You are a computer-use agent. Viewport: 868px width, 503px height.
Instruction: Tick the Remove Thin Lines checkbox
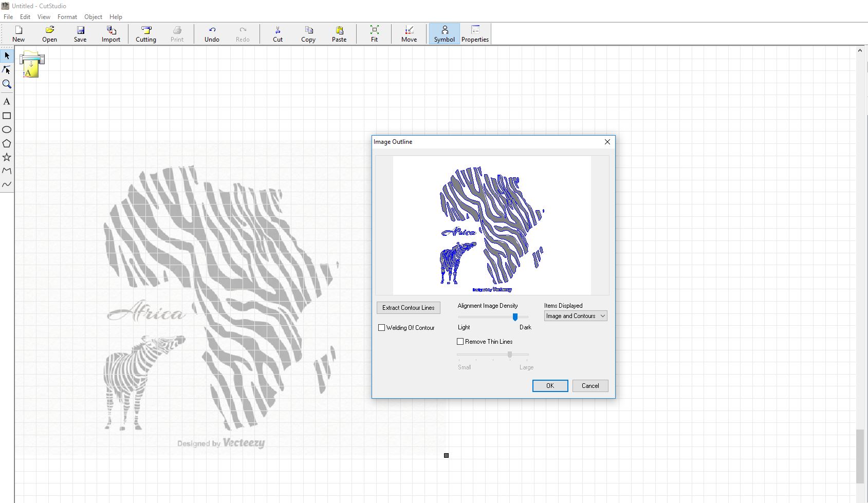click(x=460, y=342)
